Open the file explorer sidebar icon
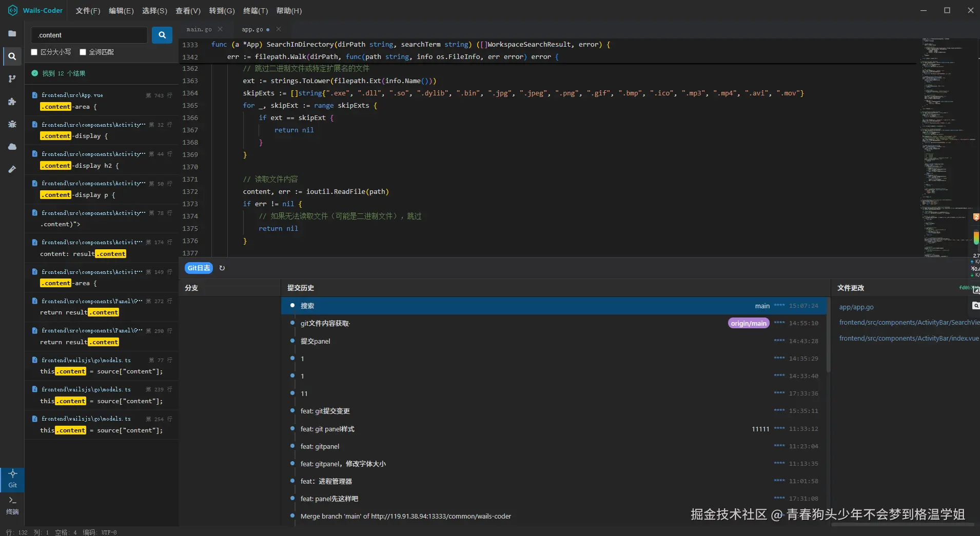 point(12,34)
